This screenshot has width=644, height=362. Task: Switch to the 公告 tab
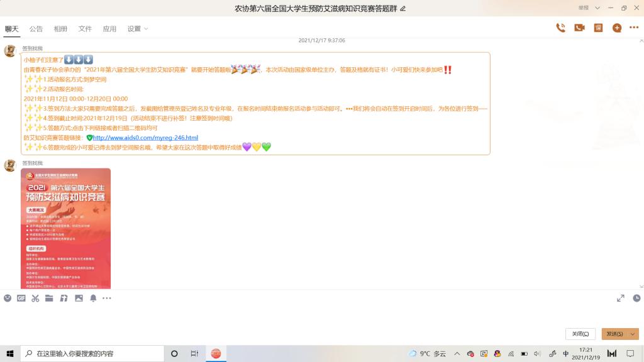[36, 29]
